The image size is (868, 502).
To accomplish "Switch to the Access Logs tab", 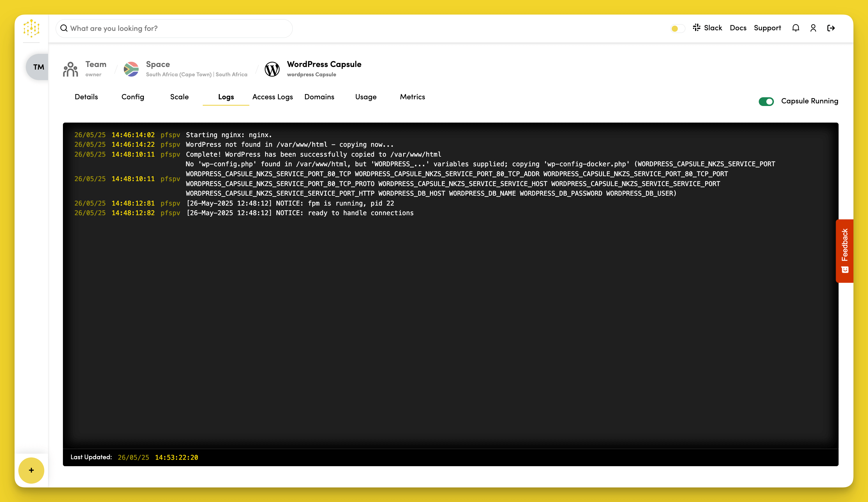I will click(x=272, y=97).
